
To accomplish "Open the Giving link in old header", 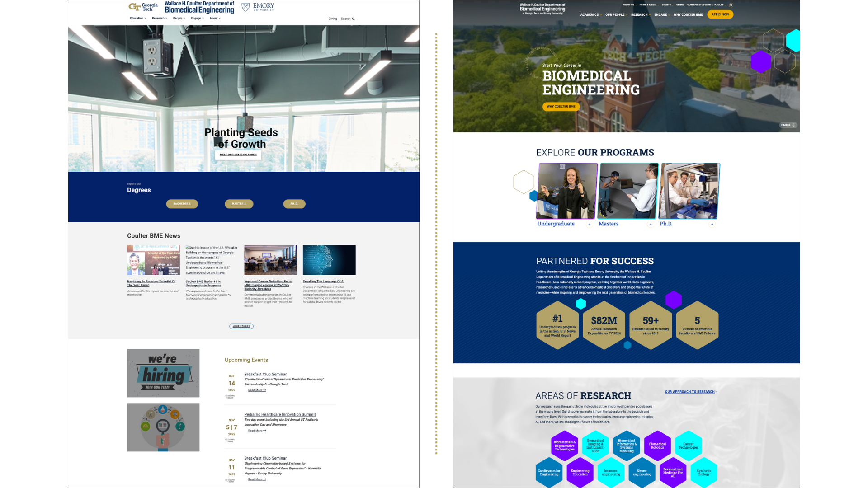I will pyautogui.click(x=333, y=19).
